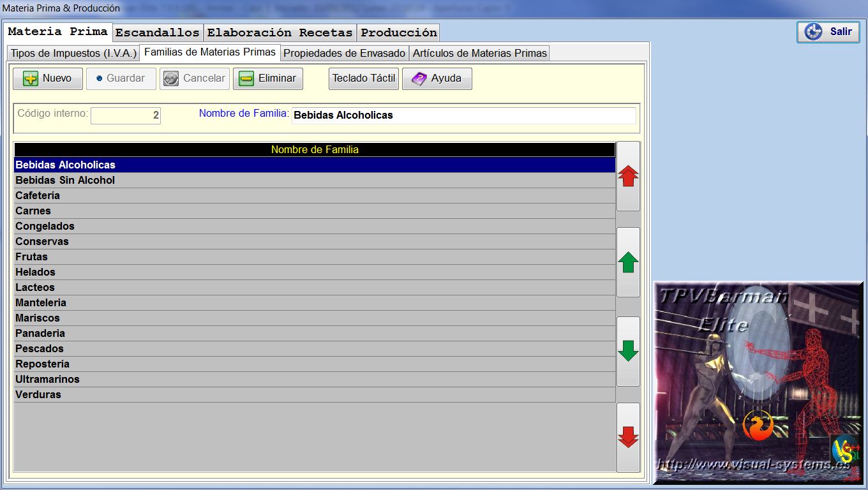
Task: Click the red double up arrow
Action: coord(628,177)
